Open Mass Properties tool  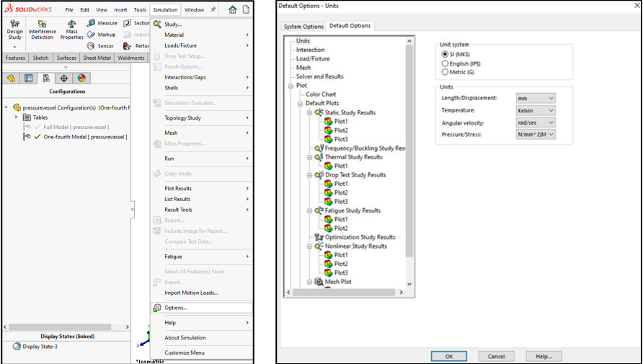click(x=72, y=30)
